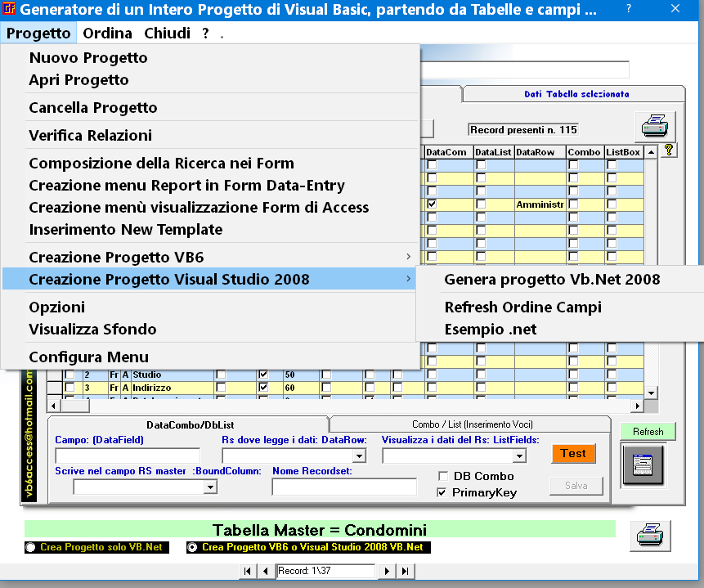Go to next record arrow
Screen dimensions: 704x588
point(387,571)
